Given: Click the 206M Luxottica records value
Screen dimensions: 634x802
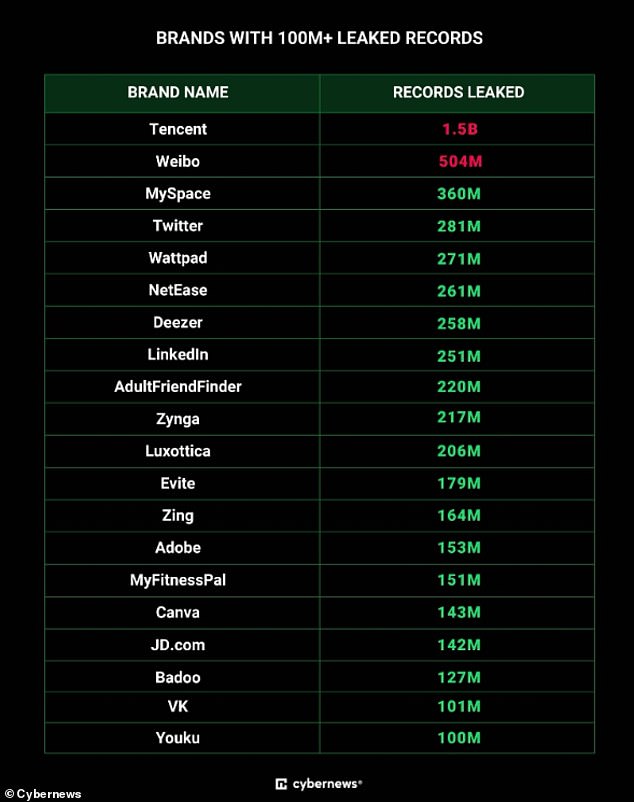Looking at the screenshot, I should [459, 451].
